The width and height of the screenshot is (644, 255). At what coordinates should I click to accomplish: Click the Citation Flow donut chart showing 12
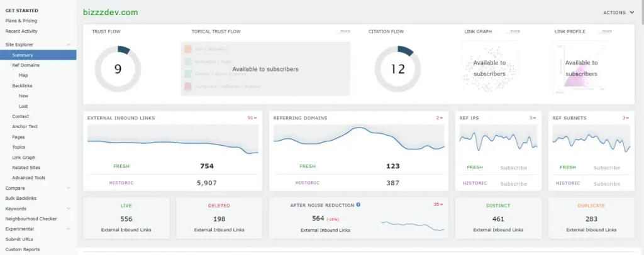(x=398, y=69)
